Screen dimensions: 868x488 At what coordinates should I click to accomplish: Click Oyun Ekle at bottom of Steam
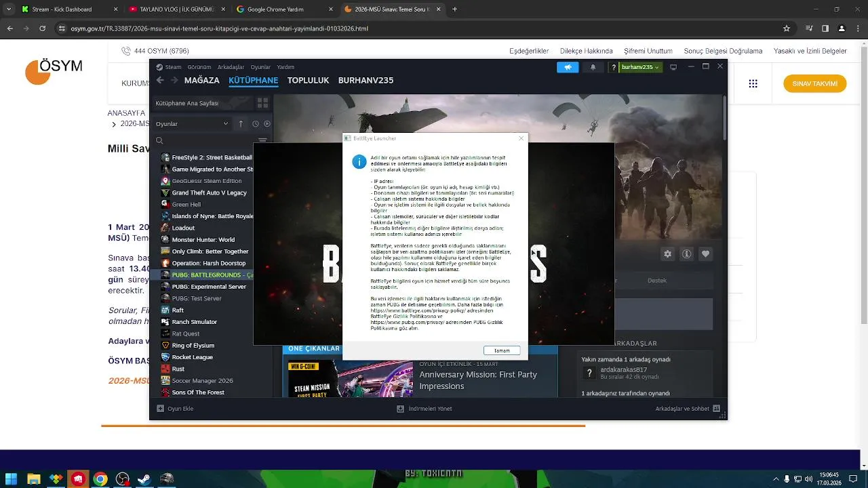coord(175,409)
